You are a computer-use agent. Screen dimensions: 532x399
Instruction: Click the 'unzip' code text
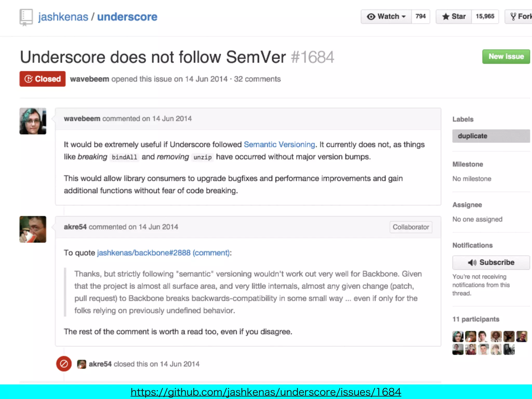click(202, 157)
